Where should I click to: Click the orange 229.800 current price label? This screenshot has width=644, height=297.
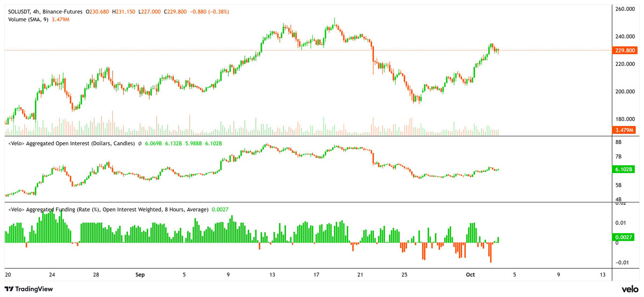tap(624, 50)
